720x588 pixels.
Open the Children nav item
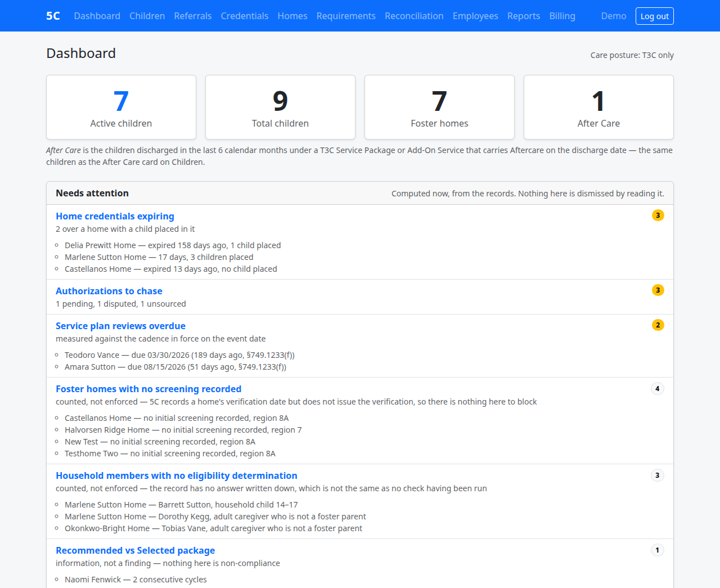[x=147, y=16]
